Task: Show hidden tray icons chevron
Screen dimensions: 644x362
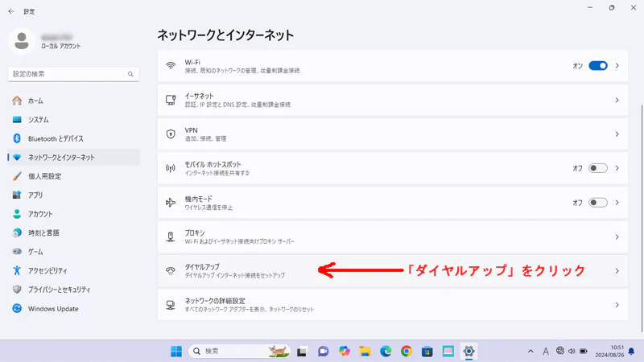Action: click(x=530, y=352)
